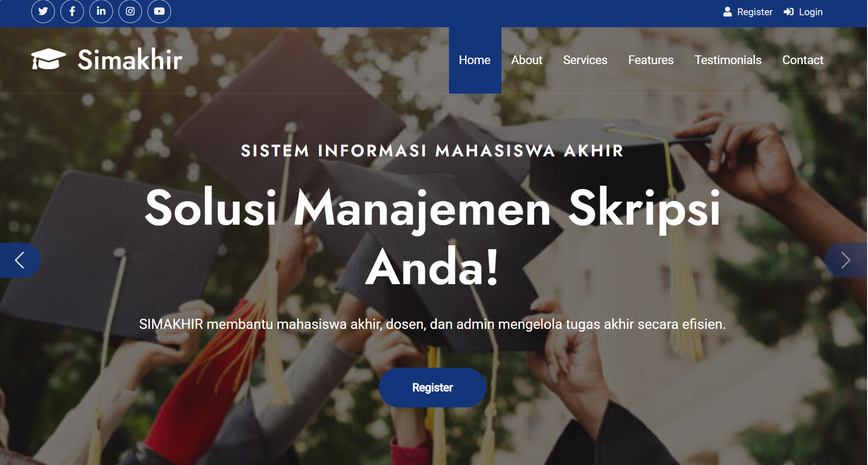Open the Contact navigation item
The width and height of the screenshot is (868, 465).
(803, 60)
